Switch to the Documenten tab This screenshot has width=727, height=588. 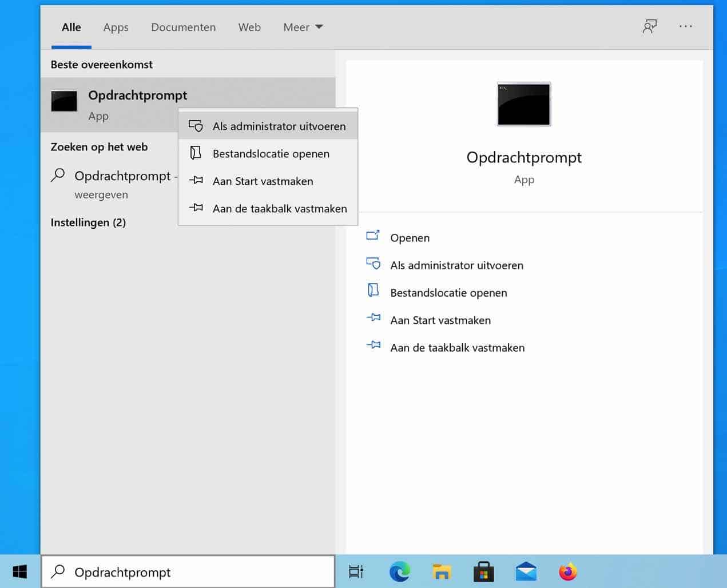click(x=183, y=27)
